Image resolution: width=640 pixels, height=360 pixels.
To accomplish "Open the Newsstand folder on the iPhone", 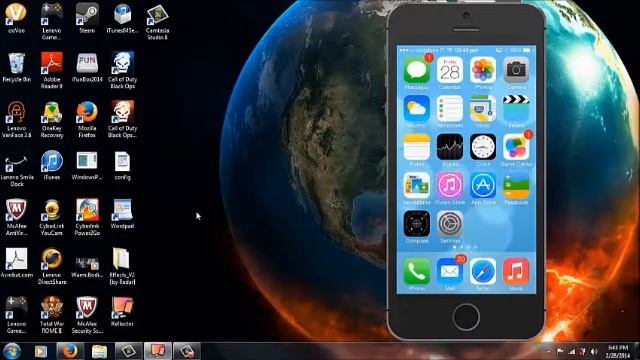I will click(416, 185).
